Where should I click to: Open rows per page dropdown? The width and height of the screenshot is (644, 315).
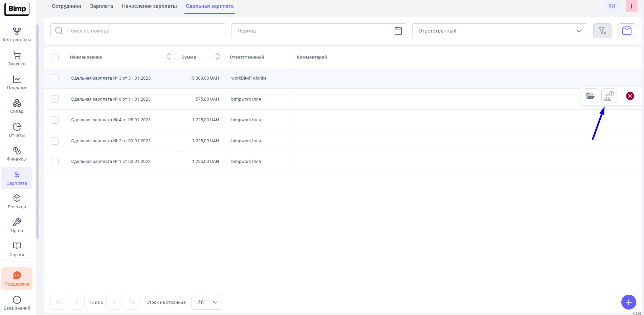206,302
